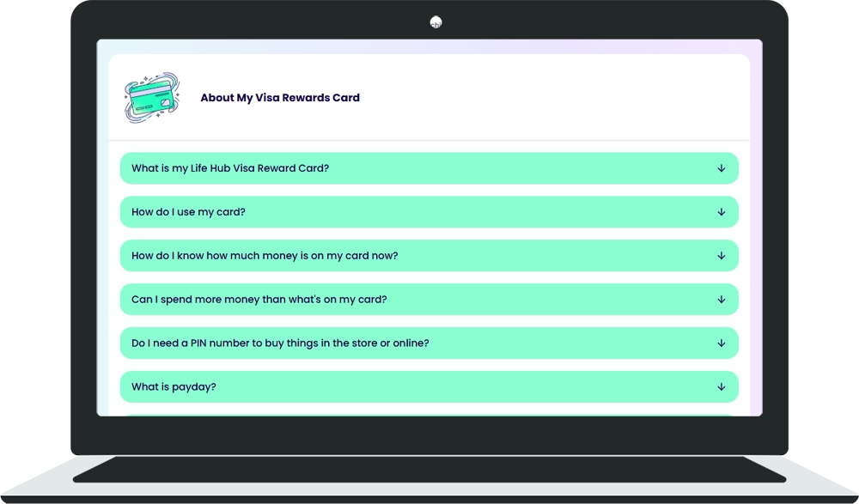The width and height of the screenshot is (859, 504).
Task: Select "How do I use my card?" text
Action: tap(188, 212)
